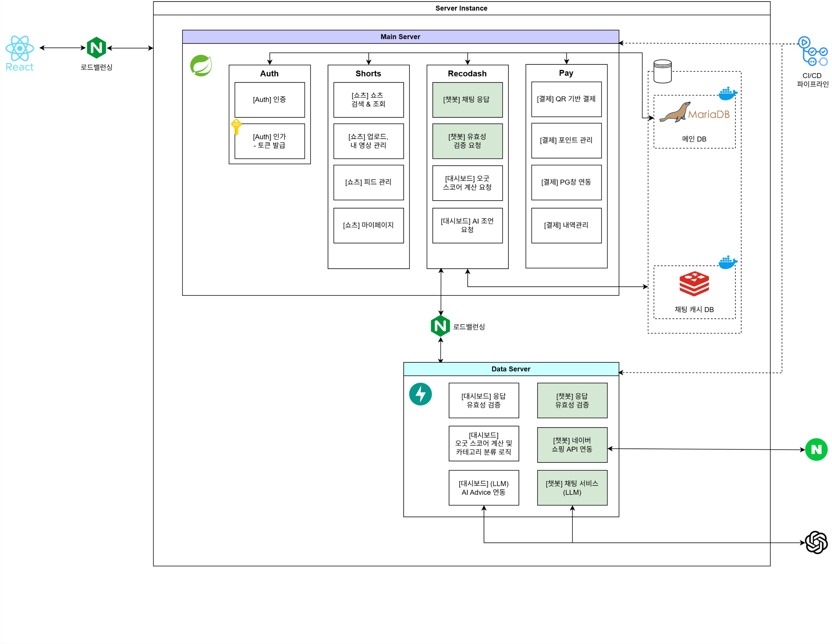Viewport: 832px width, 644px height.
Task: Select the yellow key icon on Auth
Action: pyautogui.click(x=236, y=126)
